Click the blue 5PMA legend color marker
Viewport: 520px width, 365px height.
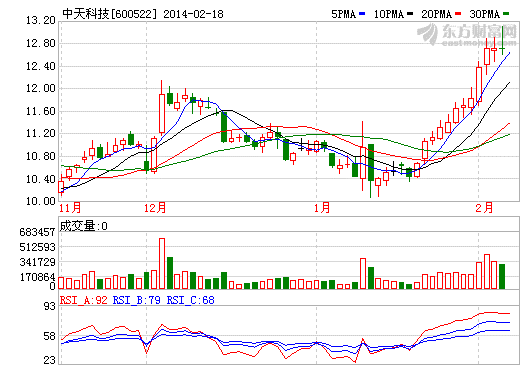(x=362, y=14)
